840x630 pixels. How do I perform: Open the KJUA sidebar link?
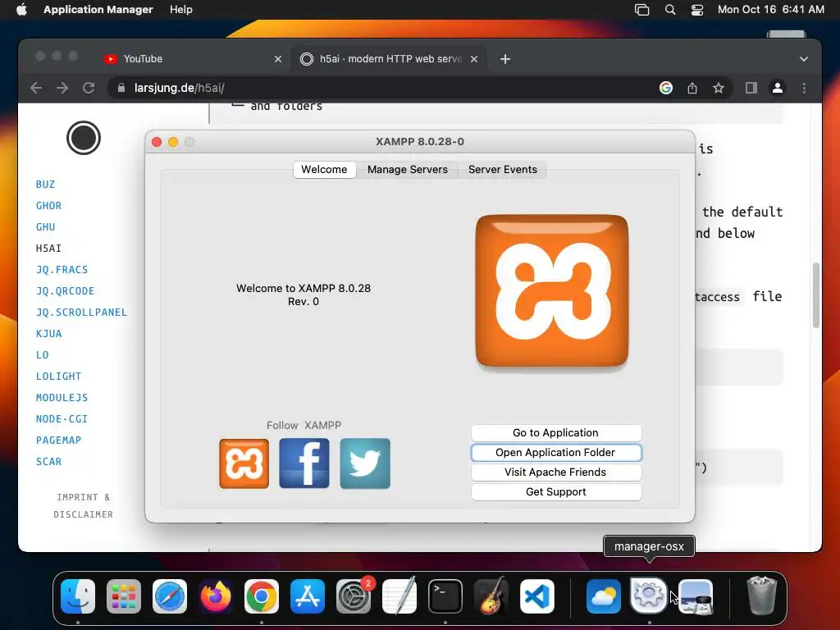(x=48, y=334)
